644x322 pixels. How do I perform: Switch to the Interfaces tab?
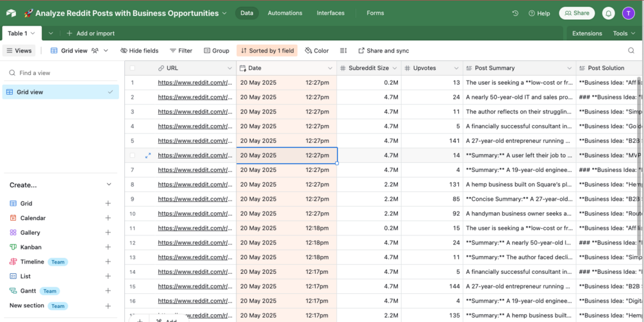pyautogui.click(x=331, y=13)
